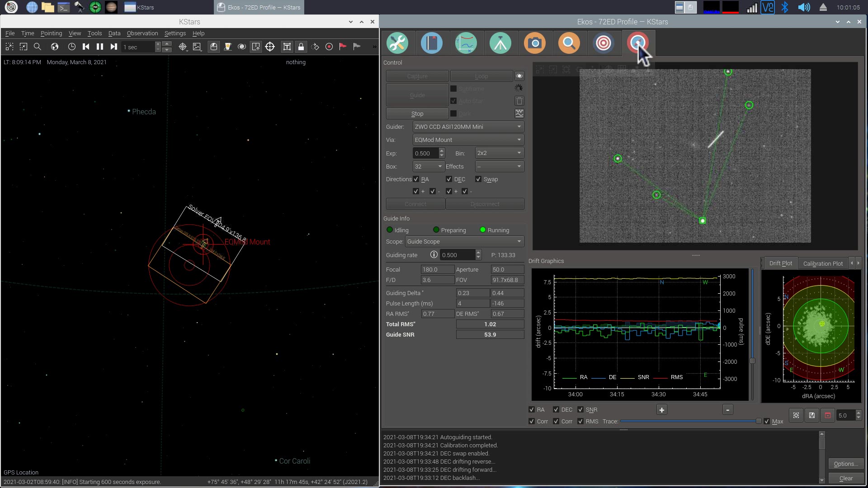Click the trash icon in guide Control
The height and width of the screenshot is (488, 868).
(519, 101)
